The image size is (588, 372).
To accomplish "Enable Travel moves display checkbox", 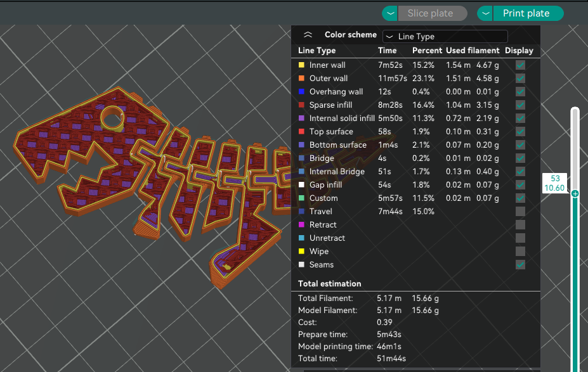I will [x=520, y=212].
